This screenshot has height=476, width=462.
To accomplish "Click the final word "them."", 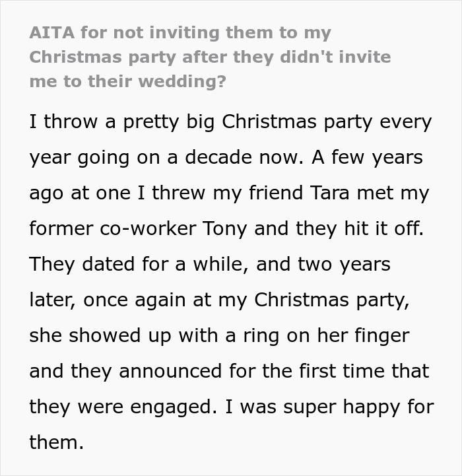I will click(x=57, y=442).
